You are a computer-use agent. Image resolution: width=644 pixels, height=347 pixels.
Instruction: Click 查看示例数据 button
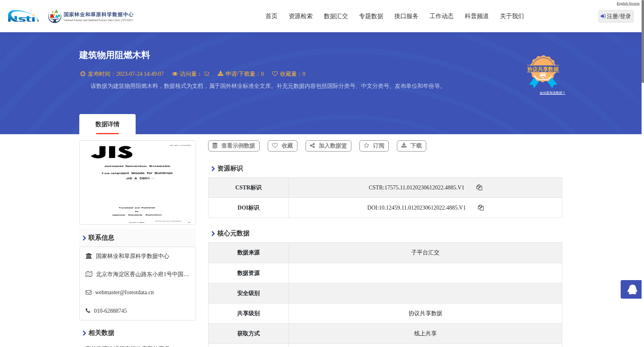(234, 146)
